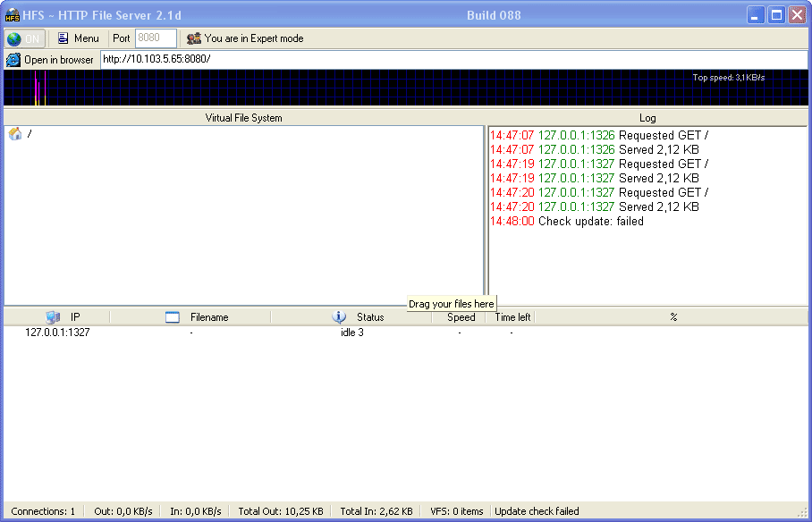
Task: Click the 'Check update: failed' log entry
Action: pyautogui.click(x=590, y=222)
